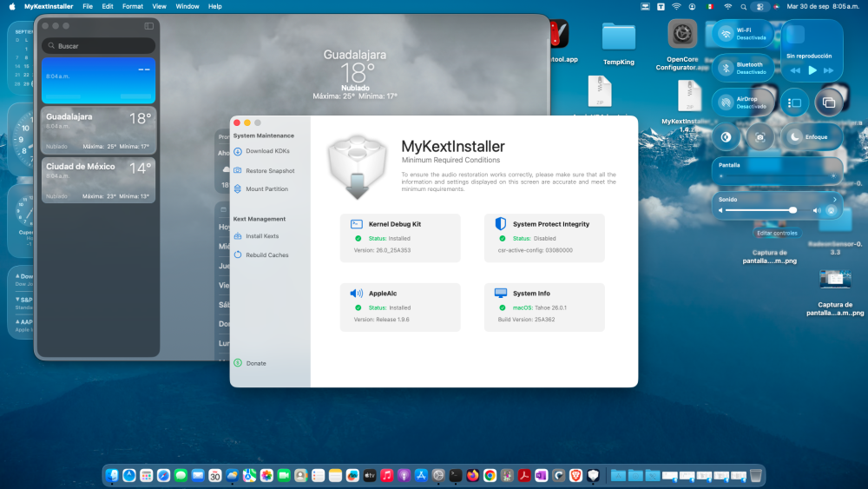Toggle dark mode appearance control
The image size is (868, 489).
[x=726, y=136]
